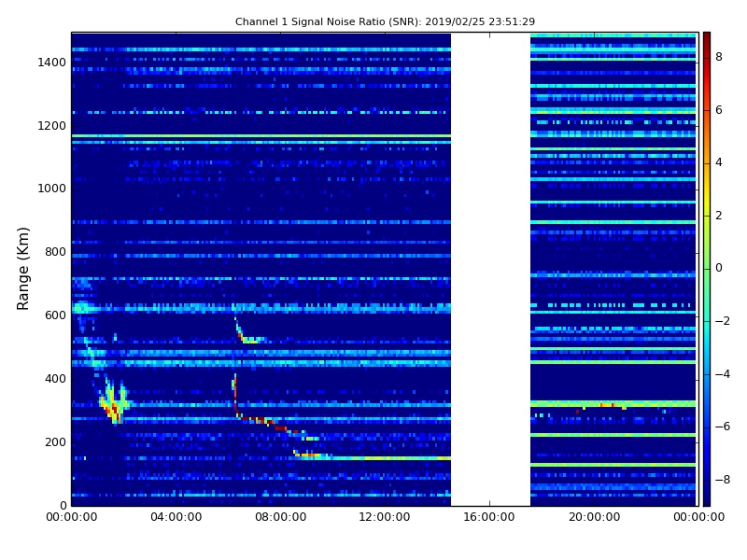Image resolution: width=747 pixels, height=560 pixels.
Task: Click the y-axis tick label '800'
Action: click(56, 252)
